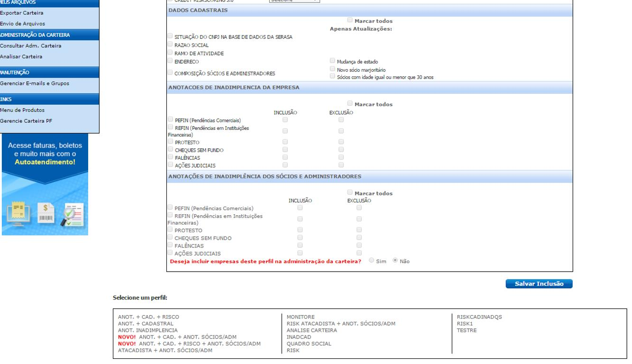The height and width of the screenshot is (364, 632).
Task: Check Cheques sem Fundo Inclusão for empresa
Action: [x=285, y=150]
